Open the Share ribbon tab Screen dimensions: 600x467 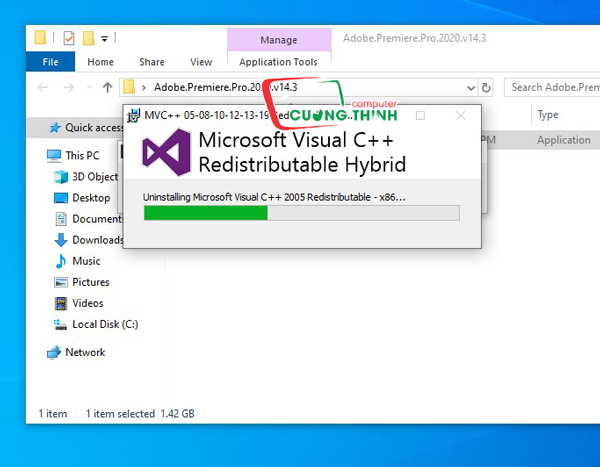pyautogui.click(x=152, y=62)
